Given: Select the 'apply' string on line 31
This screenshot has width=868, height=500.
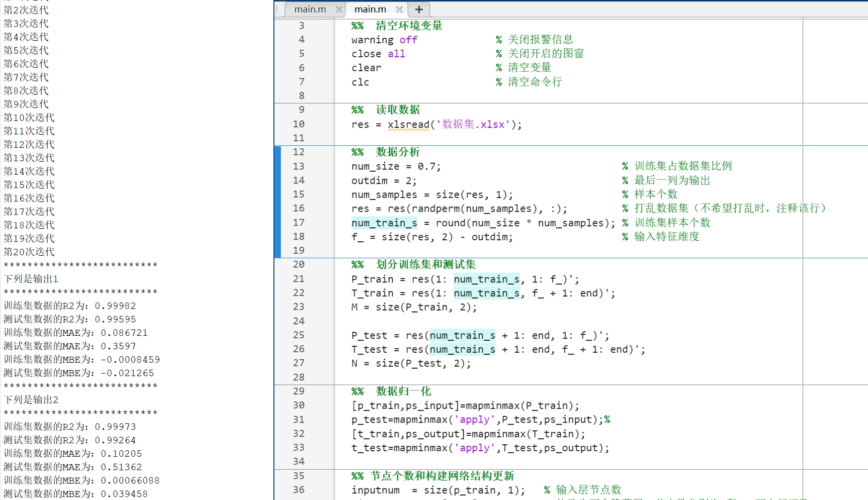Looking at the screenshot, I should point(474,419).
